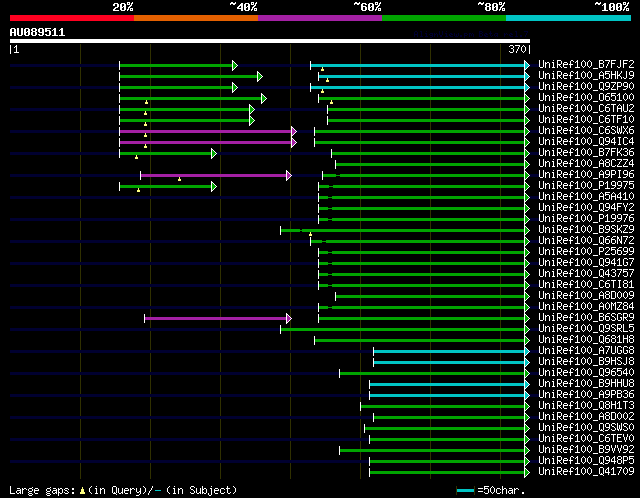640x498 pixels.
Task: Click the UniRef100_O65100 label
Action: (586, 98)
